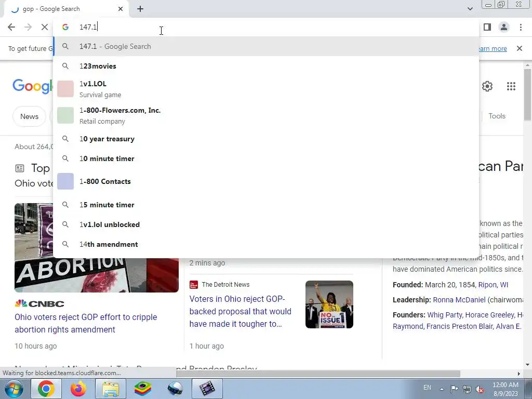The image size is (532, 399).
Task: Open the Windows Start menu
Action: (x=14, y=389)
